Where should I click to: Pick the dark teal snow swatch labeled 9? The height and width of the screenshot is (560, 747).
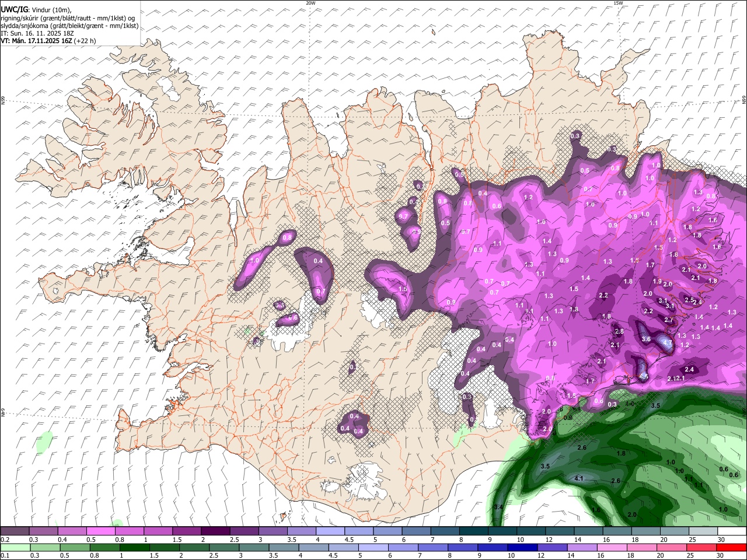pos(501,531)
